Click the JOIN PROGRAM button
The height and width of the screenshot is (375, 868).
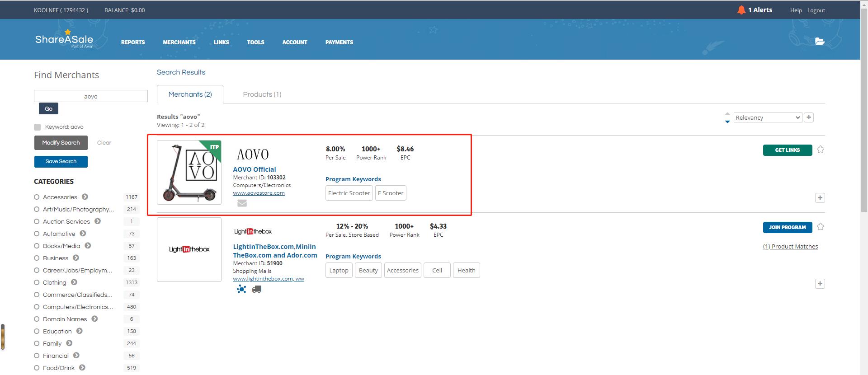(787, 227)
